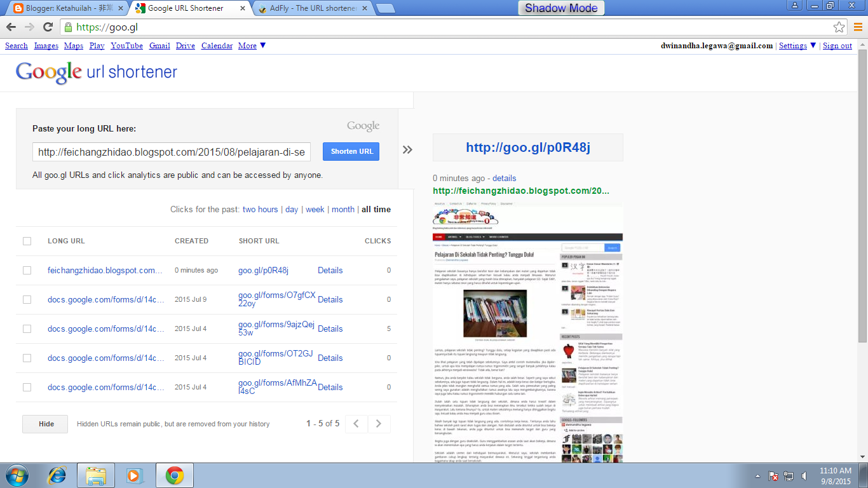Open a new browser tab

(x=385, y=8)
